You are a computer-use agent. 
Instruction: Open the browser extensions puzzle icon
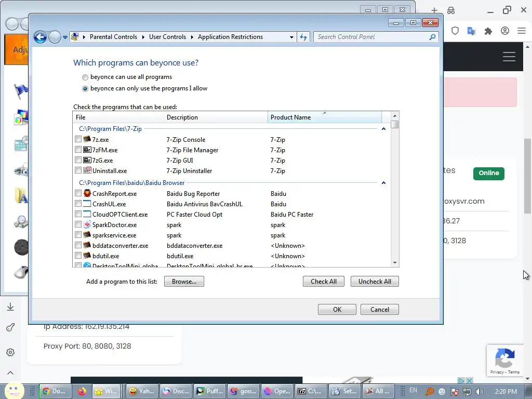pos(488,31)
